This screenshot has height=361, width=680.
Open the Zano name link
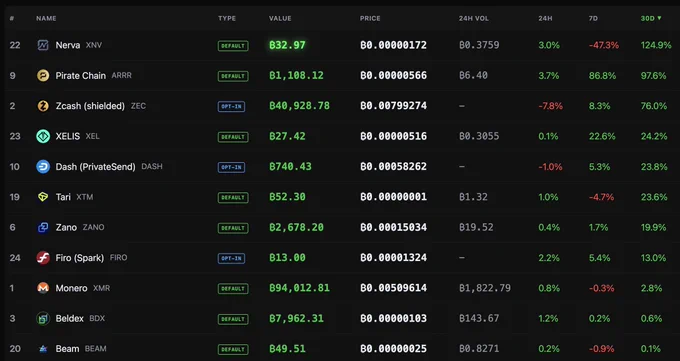coord(66,227)
